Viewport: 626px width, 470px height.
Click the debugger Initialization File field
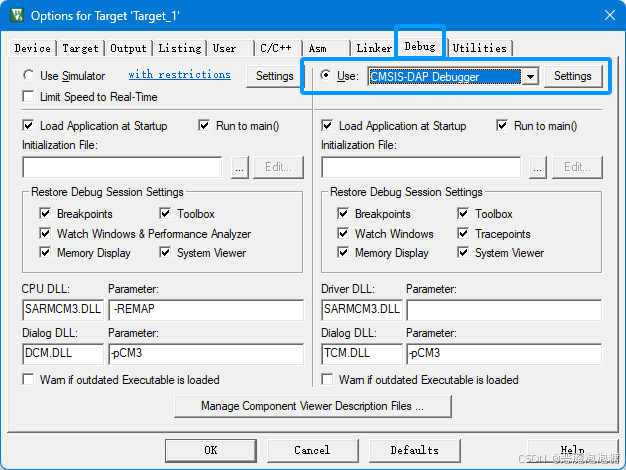point(421,167)
